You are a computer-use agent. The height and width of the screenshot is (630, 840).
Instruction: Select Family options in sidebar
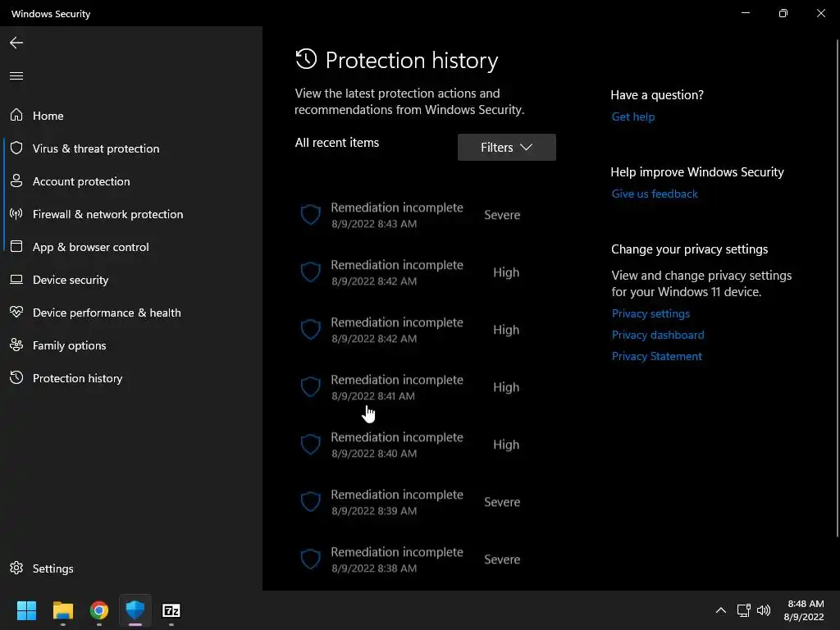[x=69, y=345]
